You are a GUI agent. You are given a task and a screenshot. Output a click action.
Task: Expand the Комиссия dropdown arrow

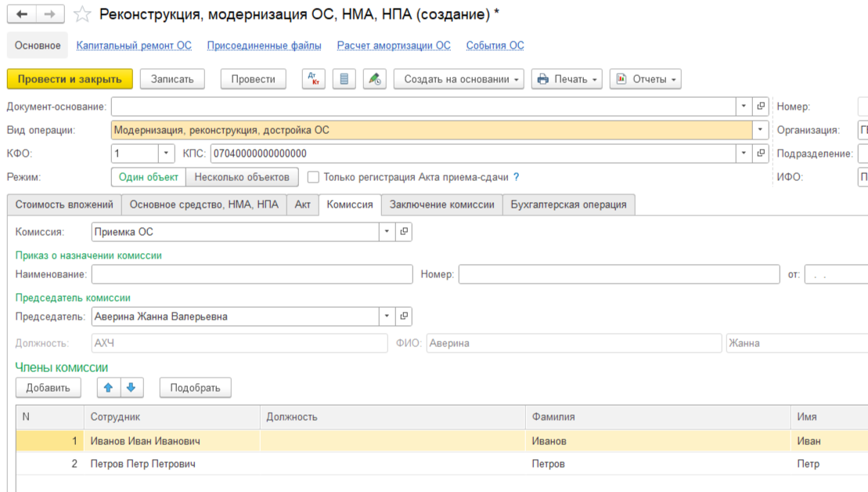tap(387, 232)
